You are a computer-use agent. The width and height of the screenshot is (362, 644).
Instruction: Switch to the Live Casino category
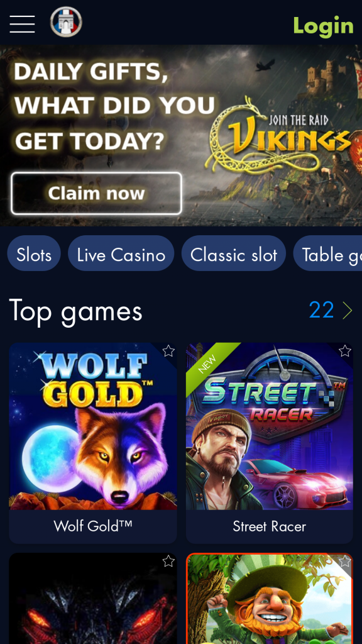pos(121,255)
